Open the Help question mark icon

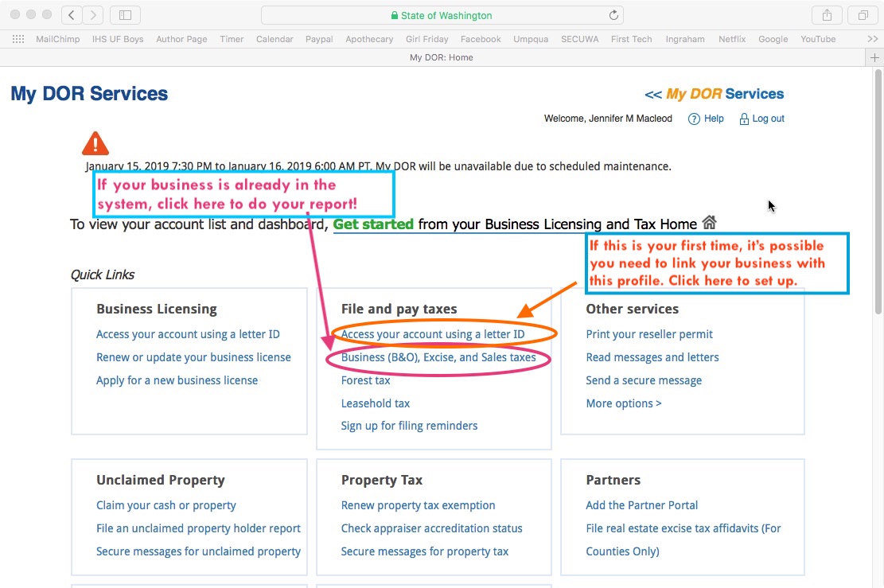pyautogui.click(x=694, y=119)
